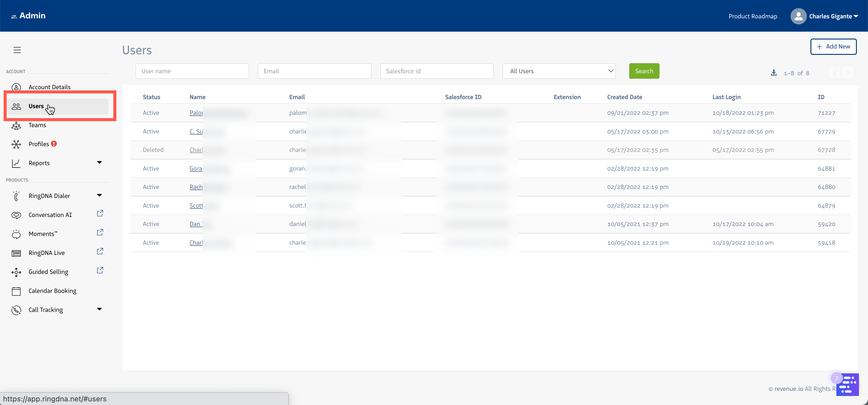The width and height of the screenshot is (868, 405).
Task: Click the Profiles red alert icon
Action: click(x=54, y=144)
